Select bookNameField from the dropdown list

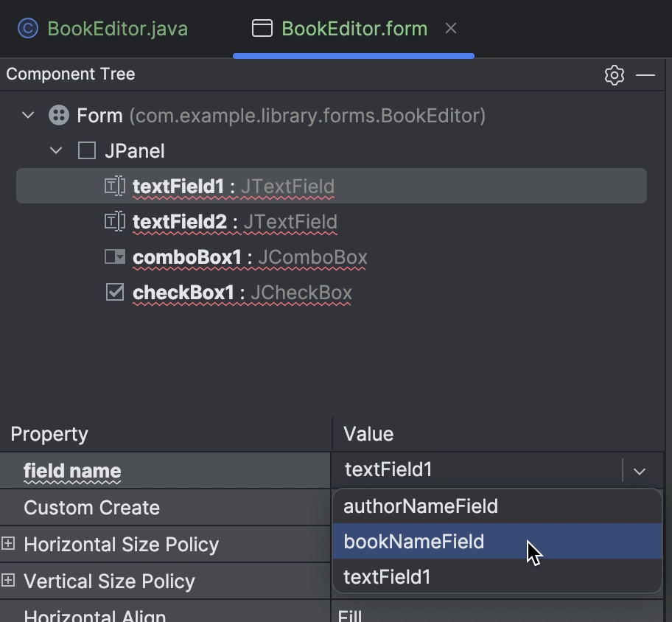414,542
